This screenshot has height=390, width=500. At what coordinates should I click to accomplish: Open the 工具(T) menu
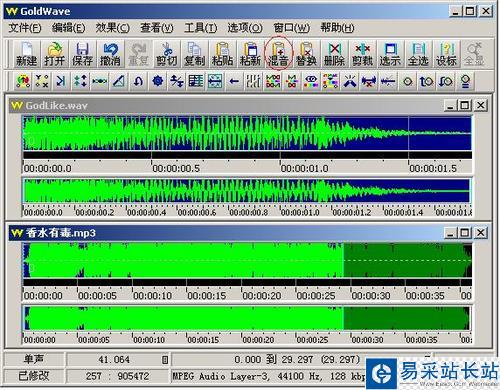click(x=201, y=28)
